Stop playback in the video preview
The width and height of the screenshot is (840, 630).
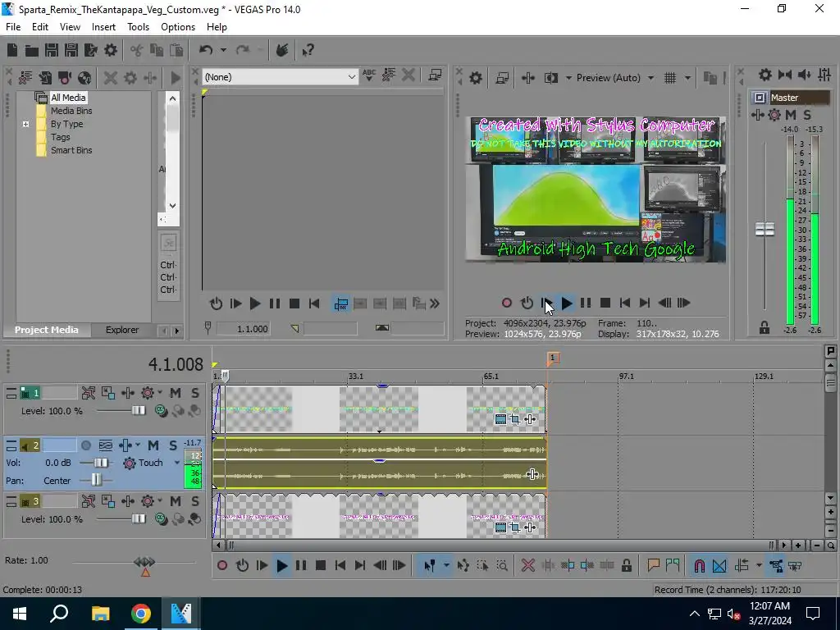(605, 304)
